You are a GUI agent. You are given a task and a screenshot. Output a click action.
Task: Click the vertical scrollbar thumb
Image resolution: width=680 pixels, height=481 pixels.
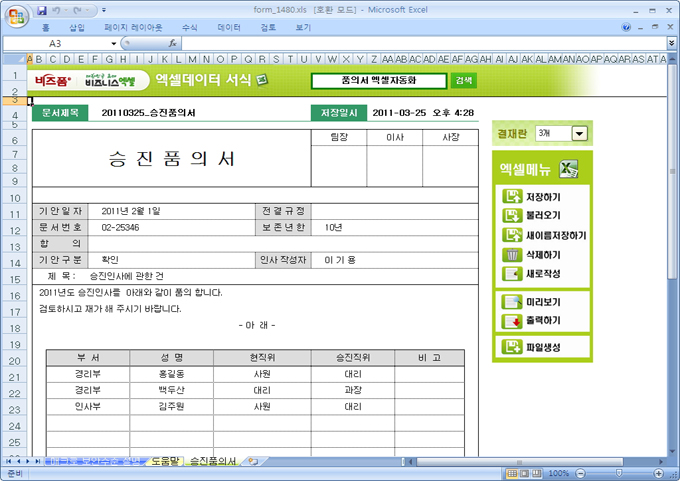[672, 172]
